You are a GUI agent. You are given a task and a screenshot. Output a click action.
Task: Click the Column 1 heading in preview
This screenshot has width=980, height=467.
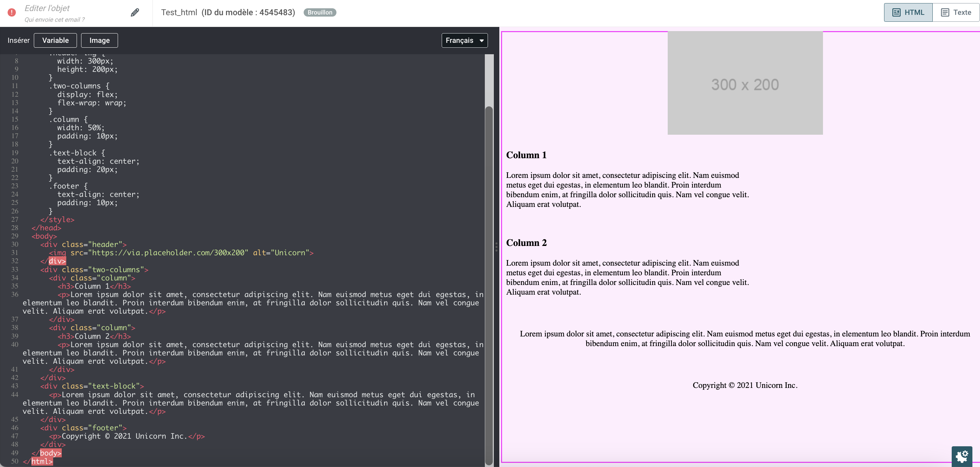[526, 155]
